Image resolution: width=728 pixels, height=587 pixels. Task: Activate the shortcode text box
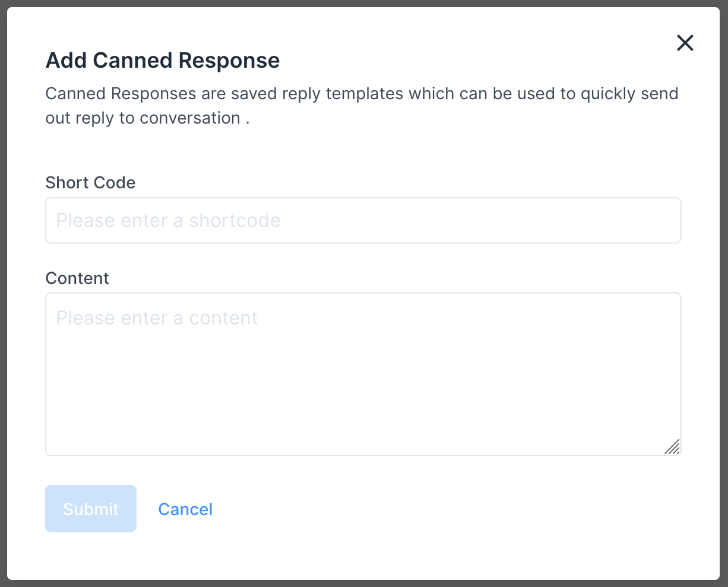pos(363,220)
